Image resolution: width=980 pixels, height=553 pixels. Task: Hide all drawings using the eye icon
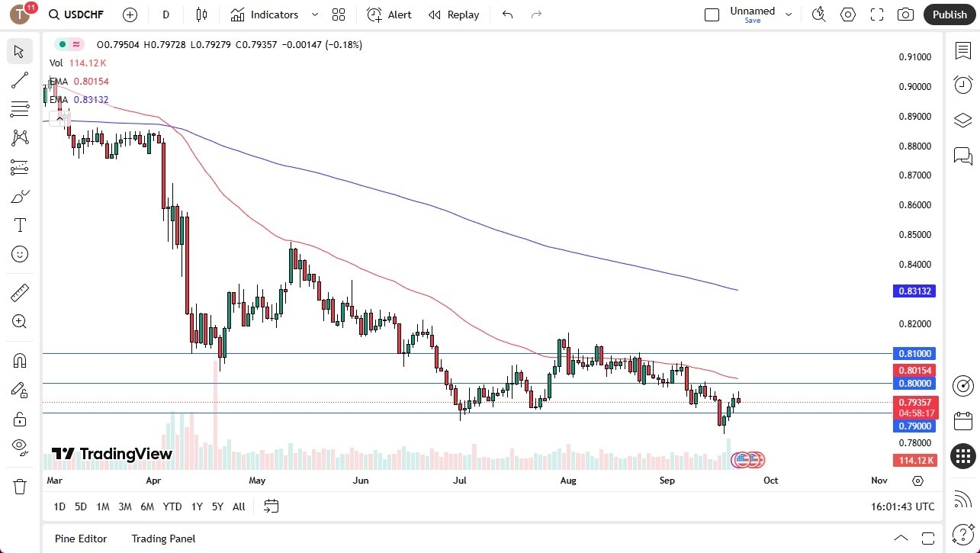pyautogui.click(x=19, y=449)
